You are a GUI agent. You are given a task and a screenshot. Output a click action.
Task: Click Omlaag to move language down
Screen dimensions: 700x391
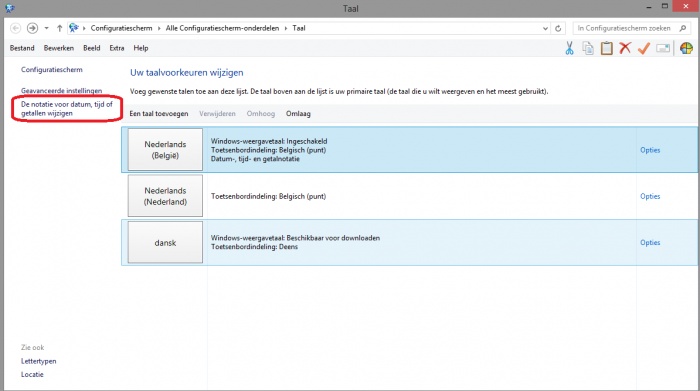point(298,114)
